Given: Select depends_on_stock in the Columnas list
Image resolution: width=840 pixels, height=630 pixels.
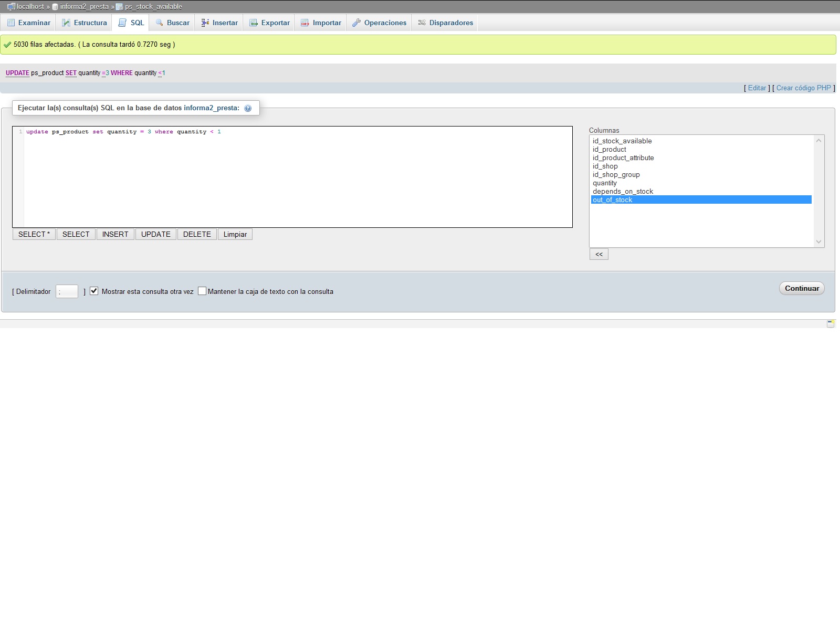Looking at the screenshot, I should (701, 191).
